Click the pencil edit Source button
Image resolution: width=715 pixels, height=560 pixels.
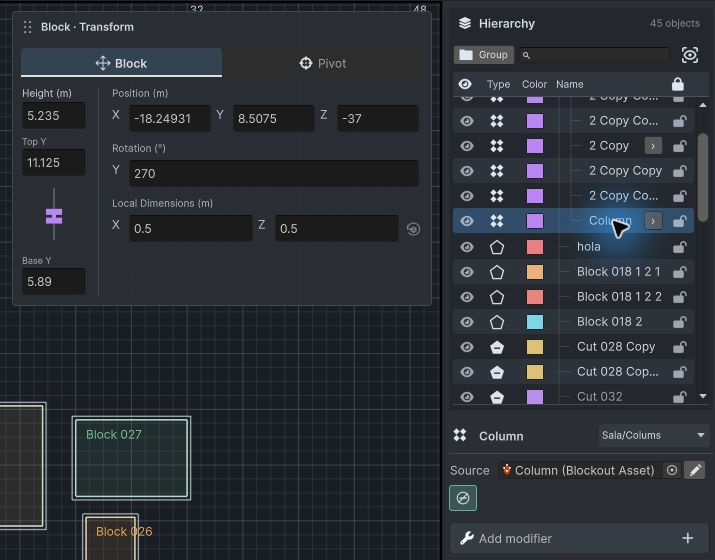(695, 470)
